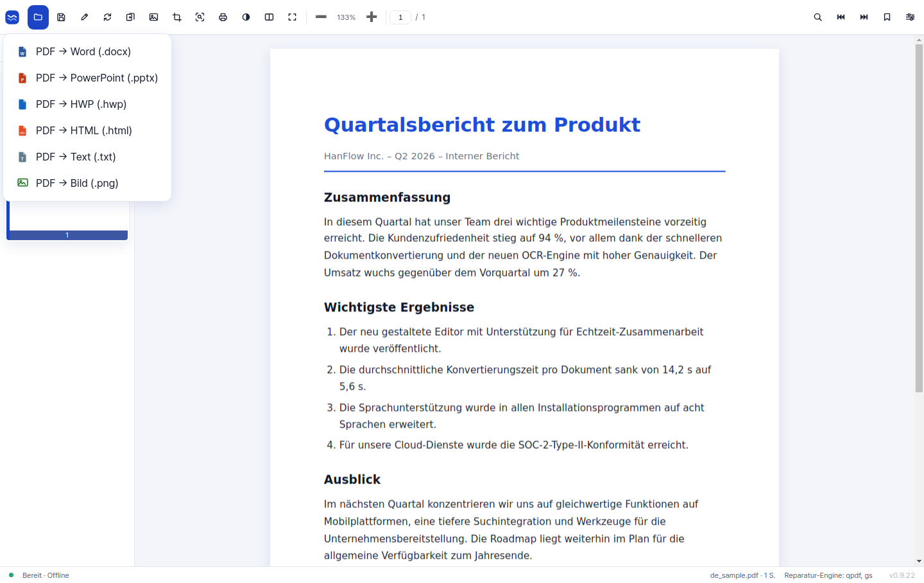
Task: Choose PDF → HTML (.html)
Action: (87, 130)
